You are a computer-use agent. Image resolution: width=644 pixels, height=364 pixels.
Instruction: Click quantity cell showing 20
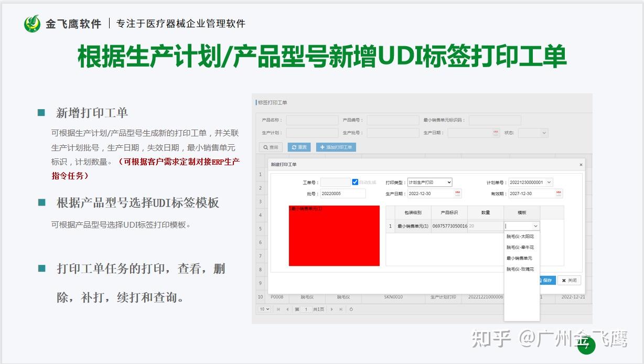click(x=486, y=226)
